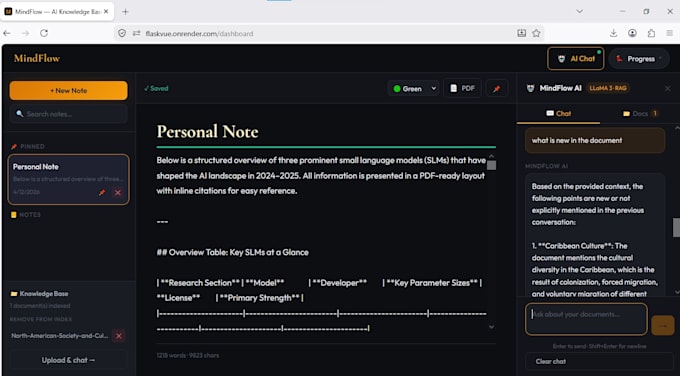Open browser downloads icon
Image resolution: width=680 pixels, height=376 pixels.
tap(613, 33)
